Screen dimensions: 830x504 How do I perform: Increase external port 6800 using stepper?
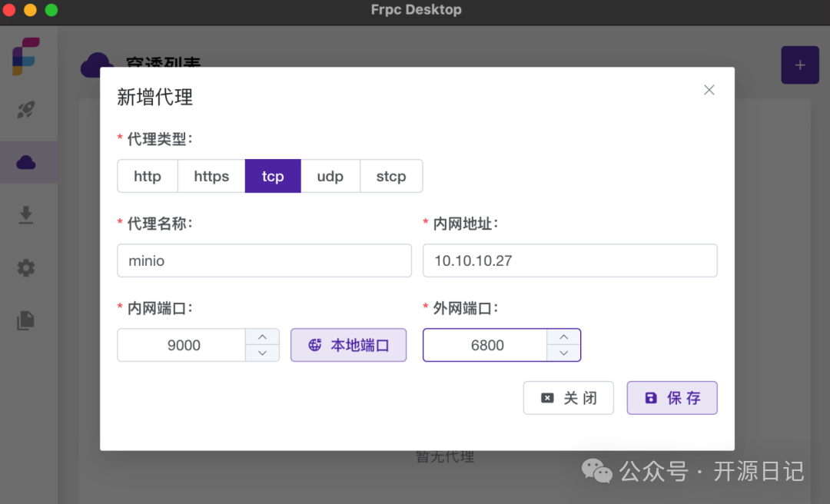click(564, 337)
